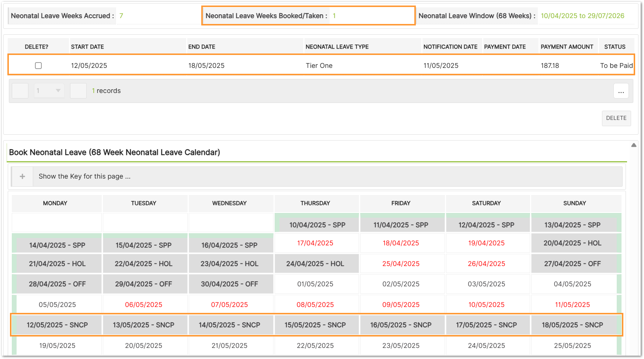Viewport: 644px width, 359px height.
Task: Click the previous page pager button
Action: coord(20,91)
